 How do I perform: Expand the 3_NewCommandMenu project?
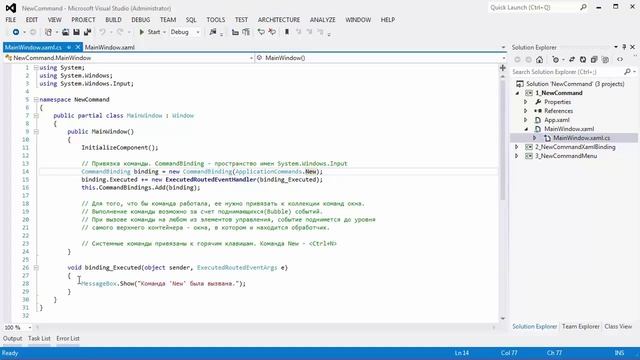point(517,156)
